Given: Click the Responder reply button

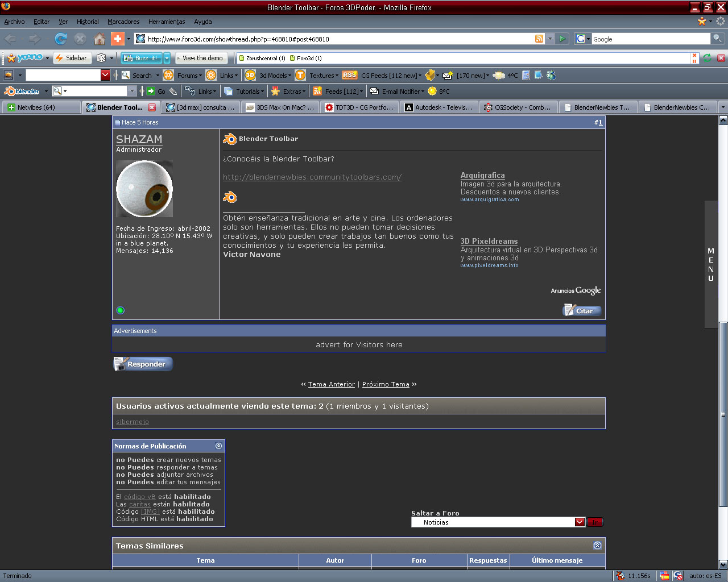Looking at the screenshot, I should tap(143, 364).
